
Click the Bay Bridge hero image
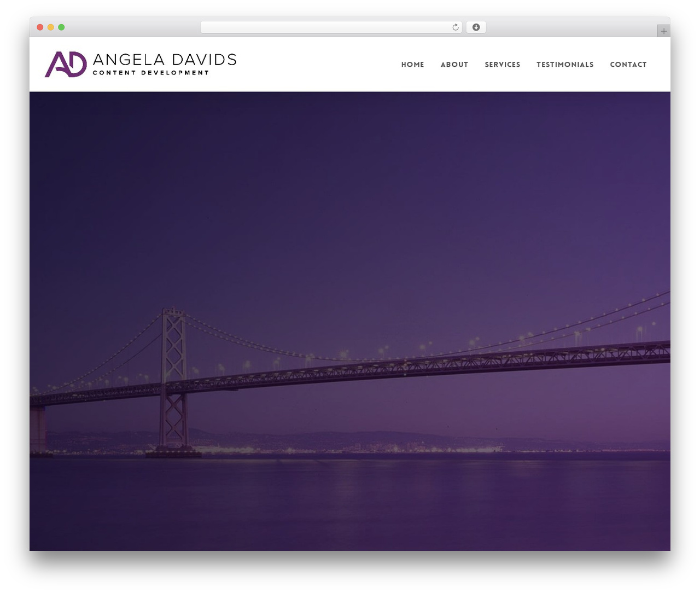(350, 321)
